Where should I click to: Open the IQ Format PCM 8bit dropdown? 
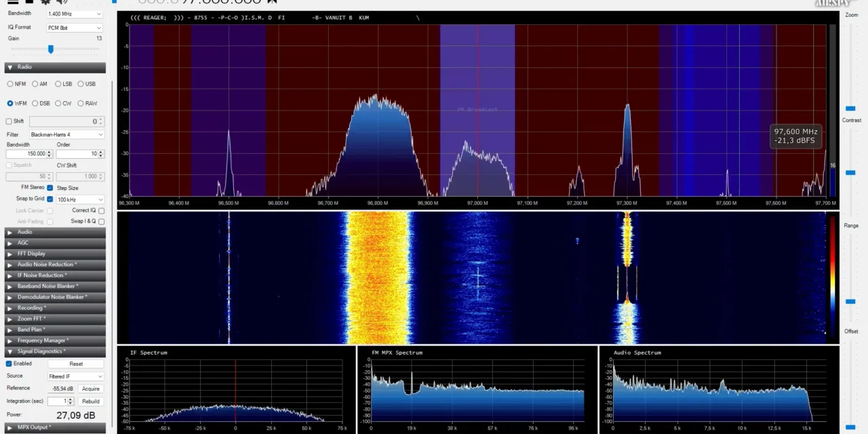(x=75, y=28)
